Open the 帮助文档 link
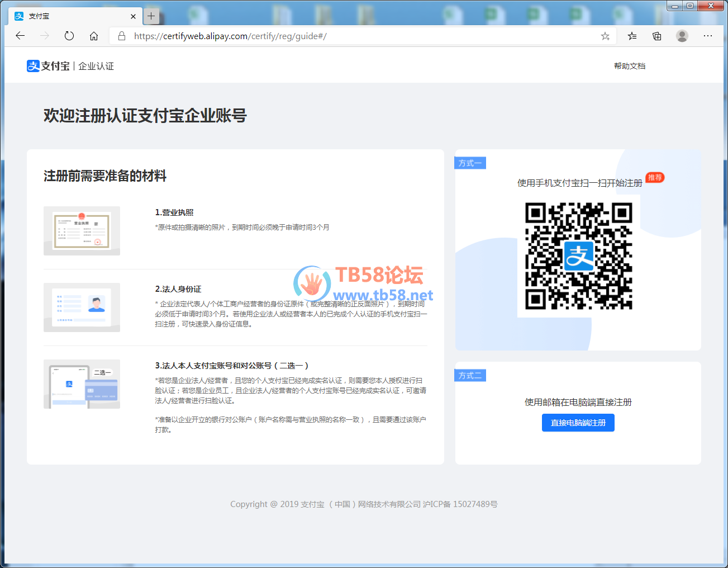Viewport: 728px width, 568px height. click(630, 66)
